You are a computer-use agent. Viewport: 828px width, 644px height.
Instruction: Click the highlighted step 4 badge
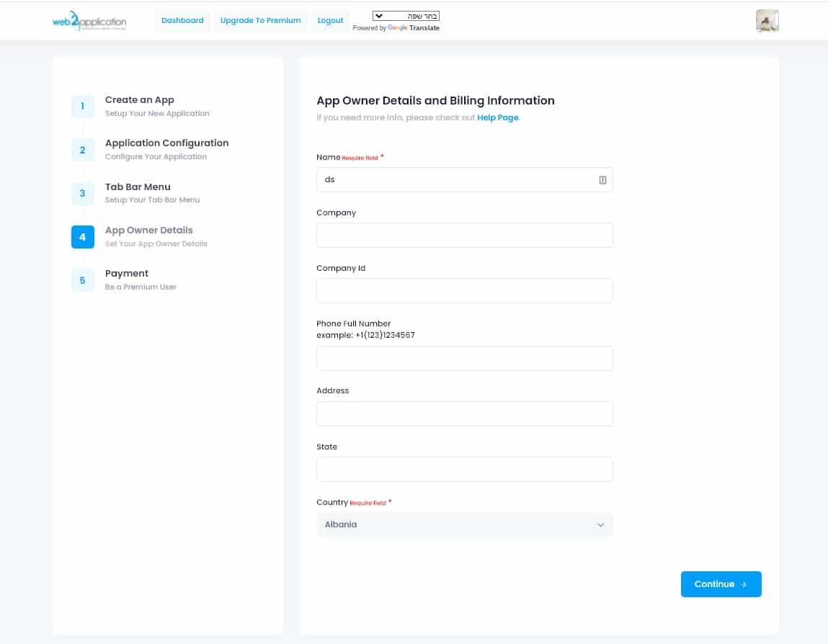click(x=82, y=237)
